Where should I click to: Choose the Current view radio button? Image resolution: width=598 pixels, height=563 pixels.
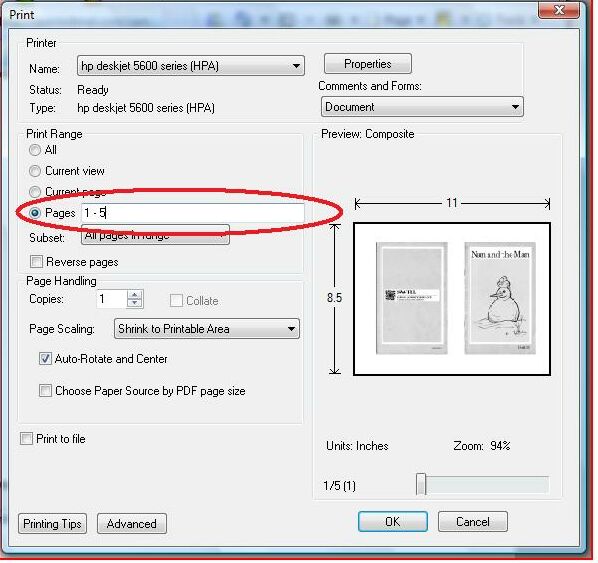tap(35, 171)
